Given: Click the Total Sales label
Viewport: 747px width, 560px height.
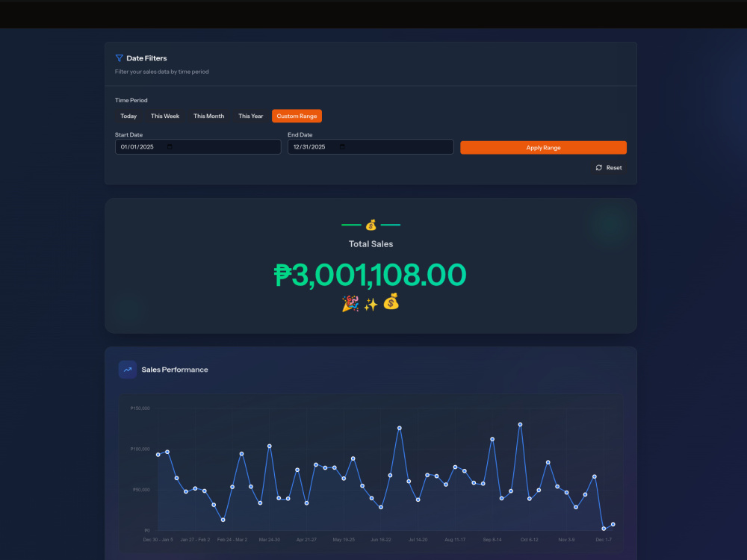Looking at the screenshot, I should pyautogui.click(x=371, y=244).
